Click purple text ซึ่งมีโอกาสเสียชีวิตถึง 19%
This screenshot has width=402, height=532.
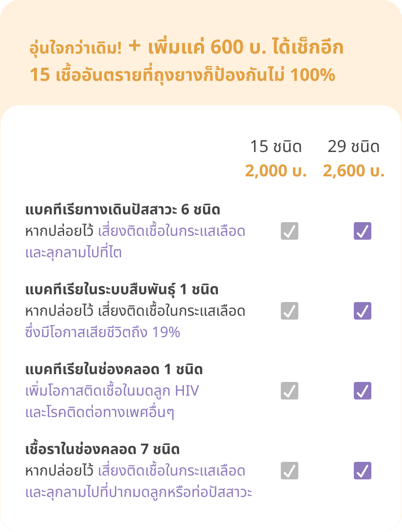(x=102, y=332)
